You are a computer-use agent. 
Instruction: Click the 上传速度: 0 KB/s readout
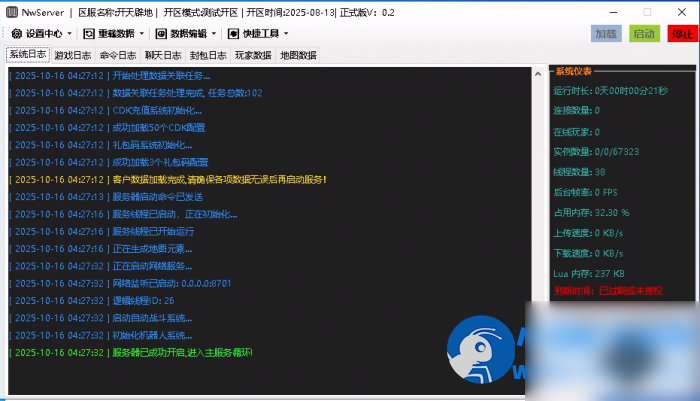[588, 233]
